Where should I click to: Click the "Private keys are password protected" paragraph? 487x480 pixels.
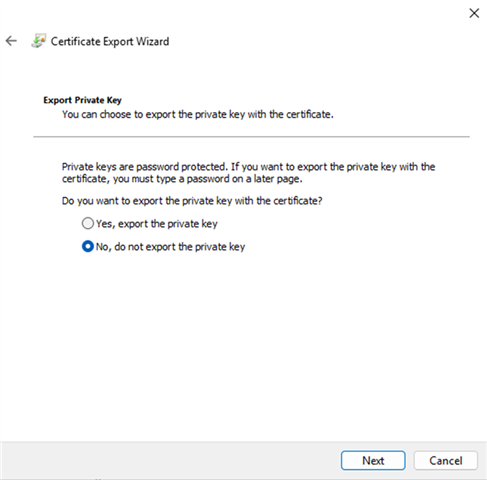tap(248, 173)
